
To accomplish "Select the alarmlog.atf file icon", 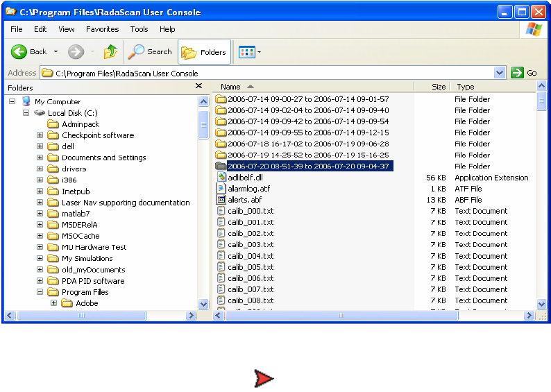I will (221, 189).
